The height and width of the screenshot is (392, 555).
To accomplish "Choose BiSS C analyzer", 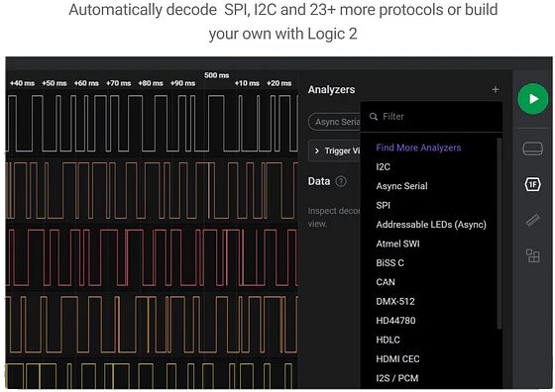I will (x=389, y=263).
